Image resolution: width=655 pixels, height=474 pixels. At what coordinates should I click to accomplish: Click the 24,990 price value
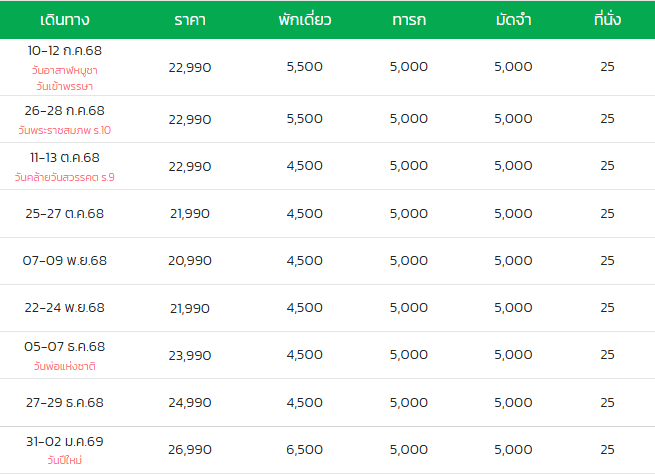(190, 403)
